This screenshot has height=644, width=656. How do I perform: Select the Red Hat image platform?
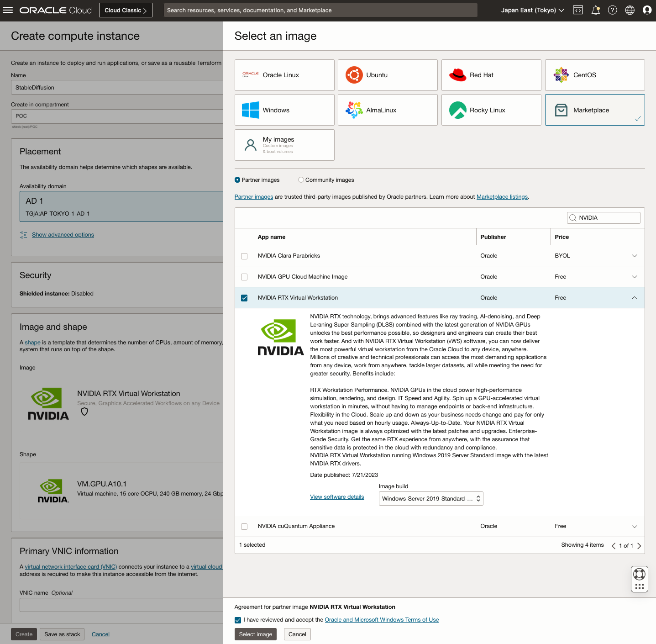click(x=491, y=75)
